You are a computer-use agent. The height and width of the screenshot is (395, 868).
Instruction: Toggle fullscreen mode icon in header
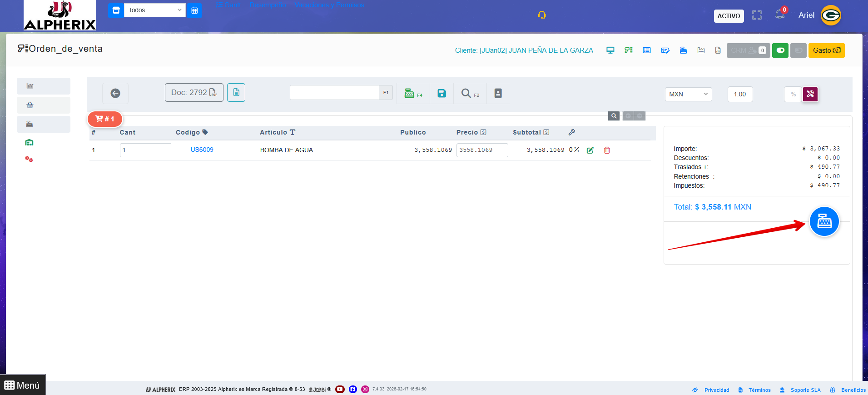coord(757,15)
